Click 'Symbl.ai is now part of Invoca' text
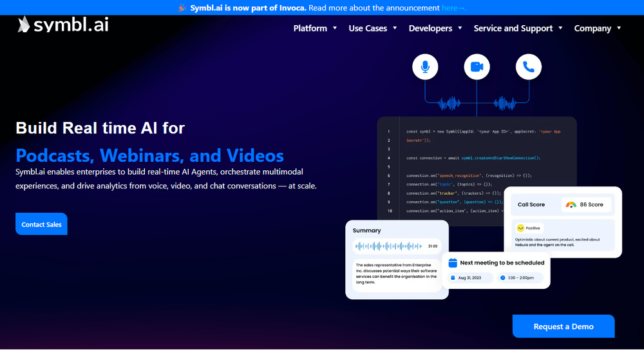Screen dimensions: 644x363 pos(248,8)
